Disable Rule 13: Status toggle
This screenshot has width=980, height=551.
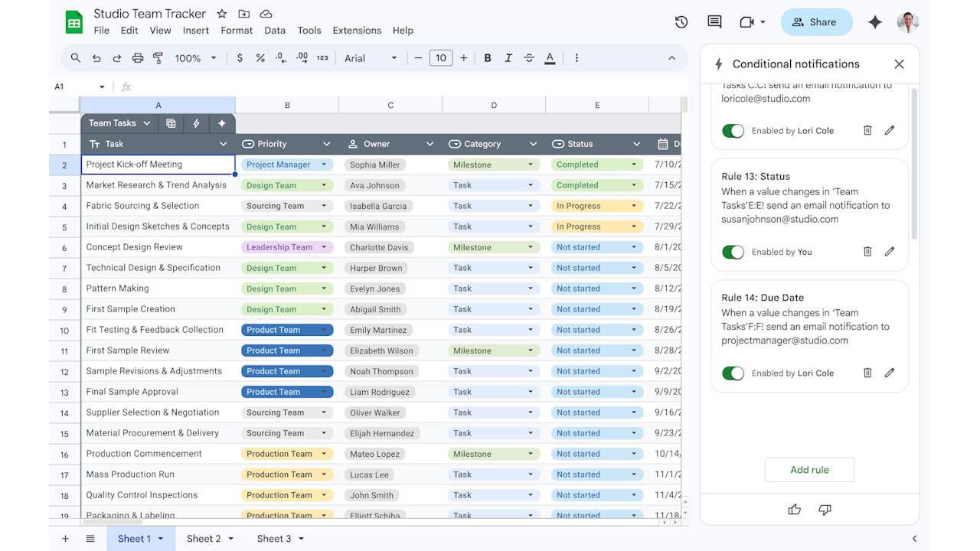point(733,252)
